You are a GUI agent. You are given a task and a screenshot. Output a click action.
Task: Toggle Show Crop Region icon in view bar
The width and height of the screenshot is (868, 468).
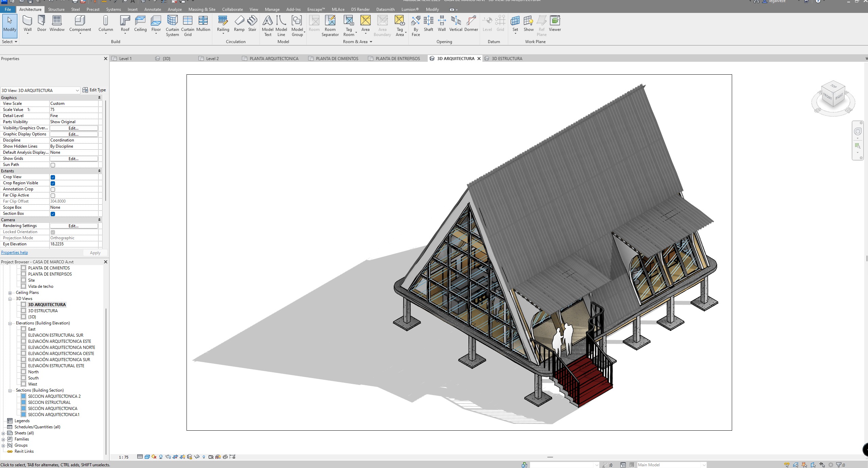coord(182,457)
